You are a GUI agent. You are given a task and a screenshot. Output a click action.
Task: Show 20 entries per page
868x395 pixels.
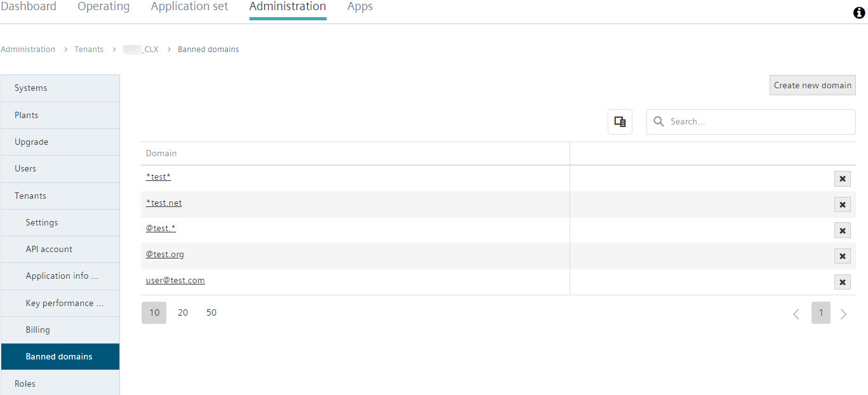pos(183,313)
